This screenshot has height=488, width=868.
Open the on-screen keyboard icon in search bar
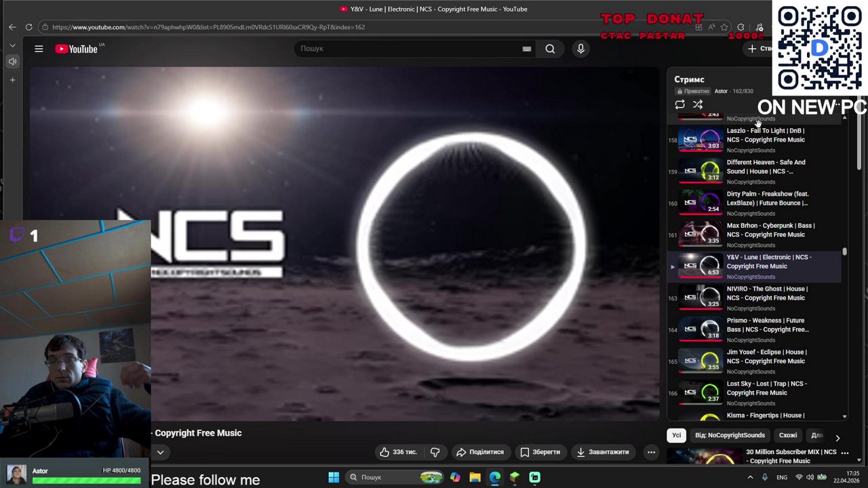(526, 48)
